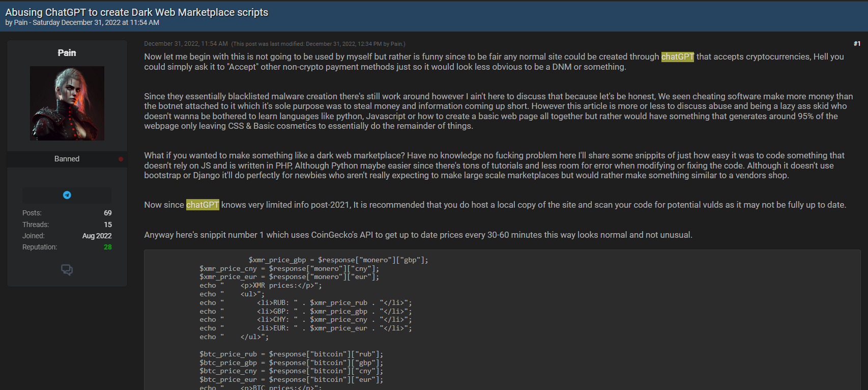868x390 pixels.
Task: Click the red offline status dot
Action: coord(121,159)
